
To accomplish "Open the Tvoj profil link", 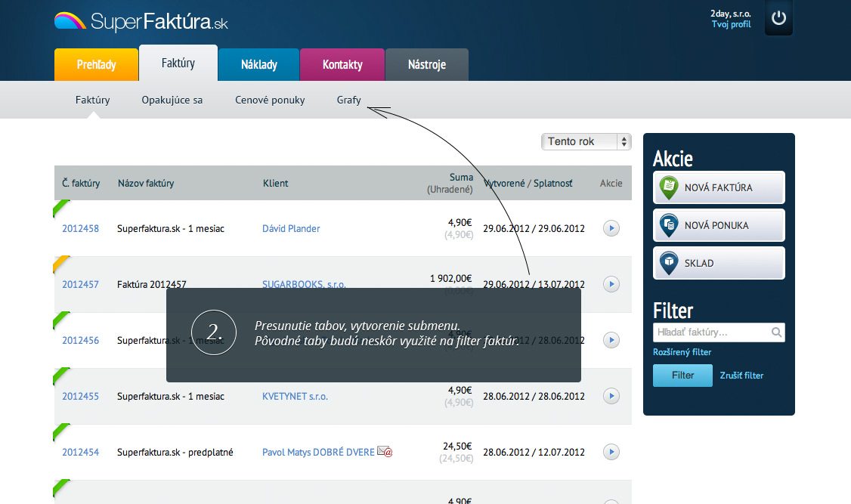I will [x=731, y=24].
